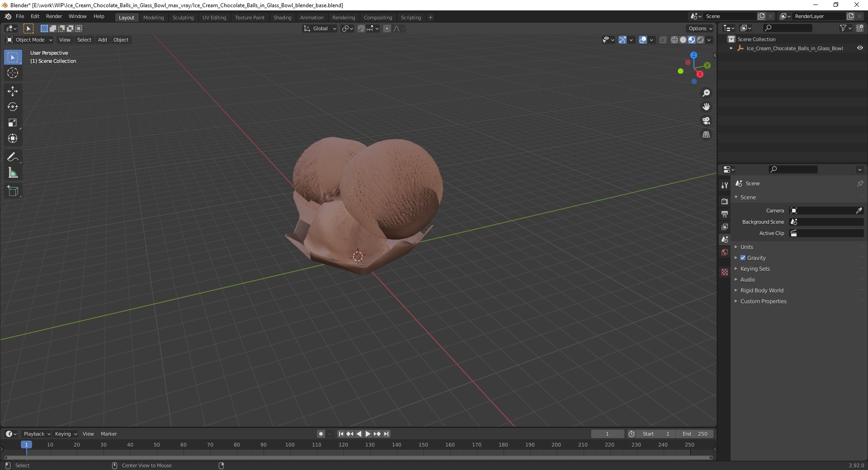Click the pin icon in Scene properties
The image size is (868, 470).
point(860,183)
